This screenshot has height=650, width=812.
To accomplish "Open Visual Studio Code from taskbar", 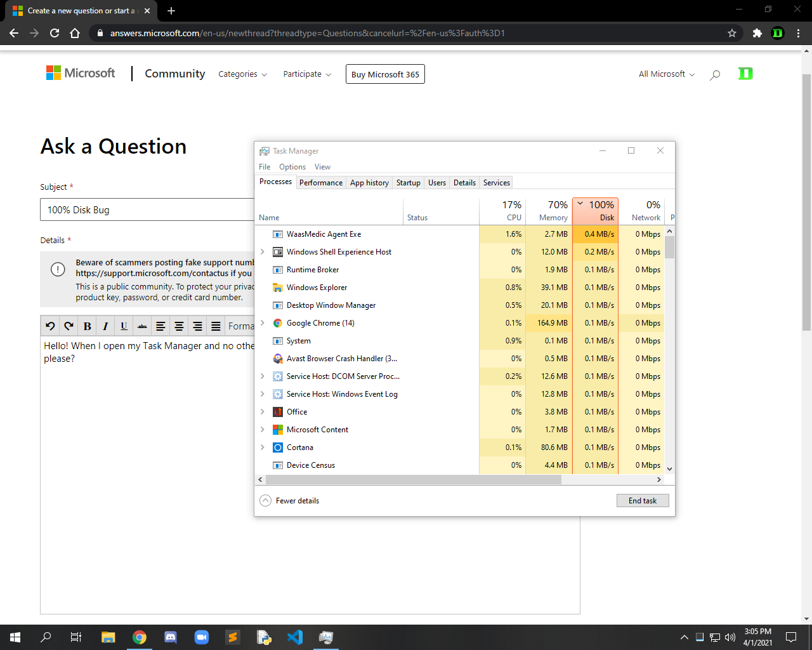I will pyautogui.click(x=295, y=637).
